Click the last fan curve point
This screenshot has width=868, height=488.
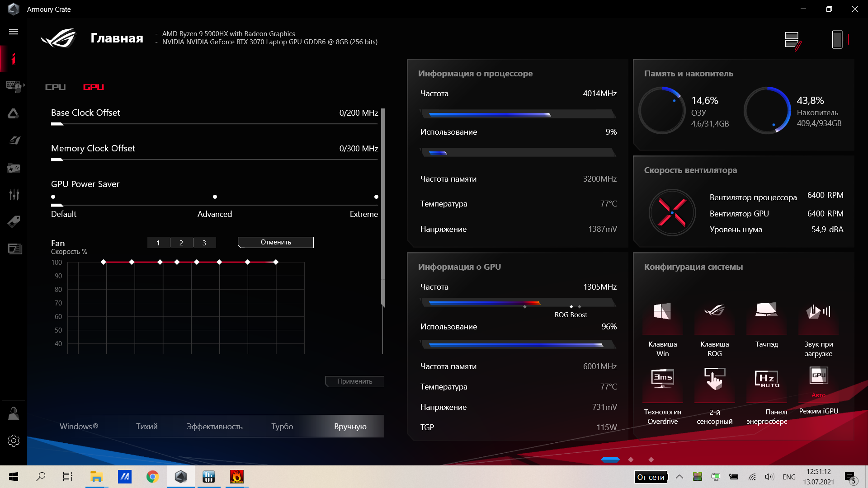276,262
